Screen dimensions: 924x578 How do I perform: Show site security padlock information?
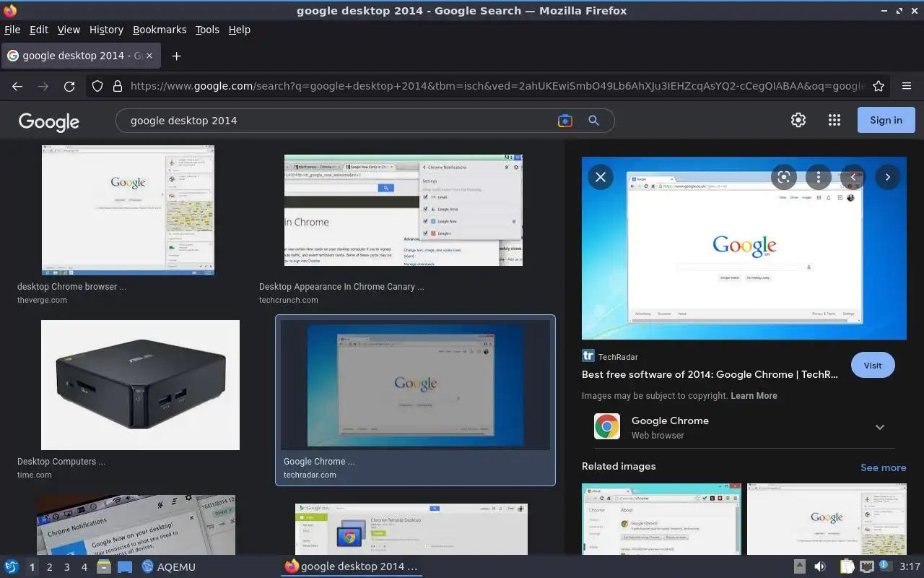117,86
